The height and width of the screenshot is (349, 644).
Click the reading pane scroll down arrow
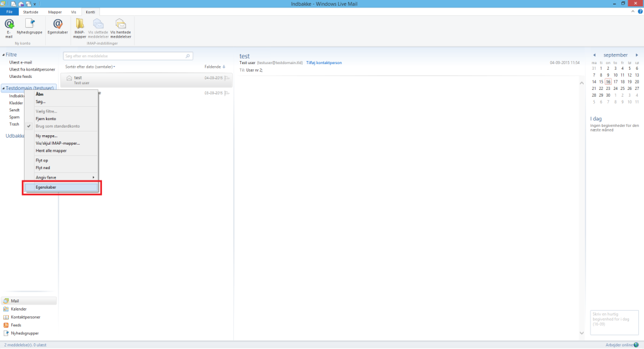click(582, 333)
